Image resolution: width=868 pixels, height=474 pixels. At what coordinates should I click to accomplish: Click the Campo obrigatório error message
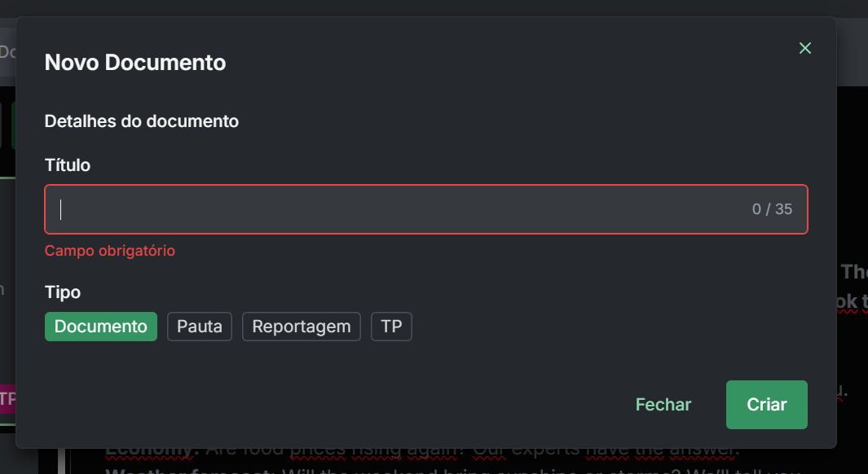(x=110, y=251)
